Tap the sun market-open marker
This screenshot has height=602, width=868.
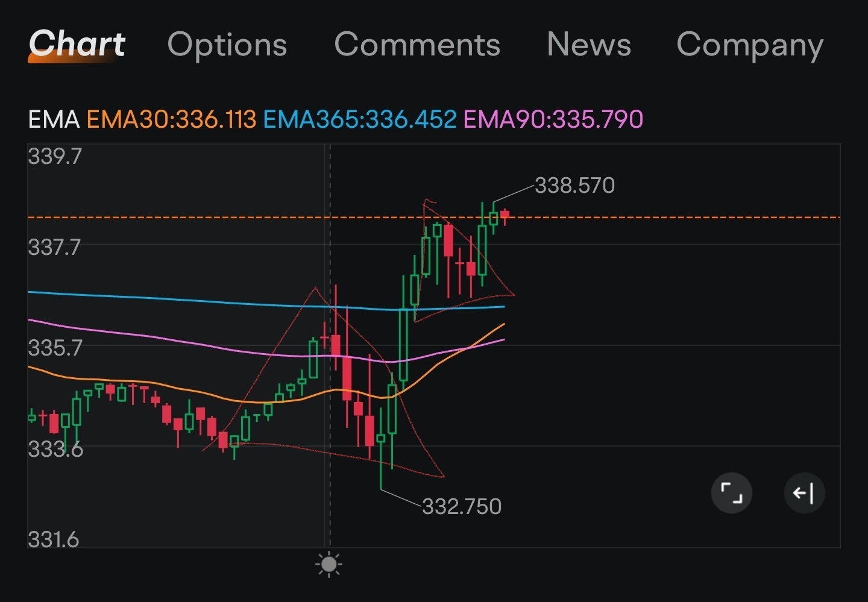click(329, 565)
